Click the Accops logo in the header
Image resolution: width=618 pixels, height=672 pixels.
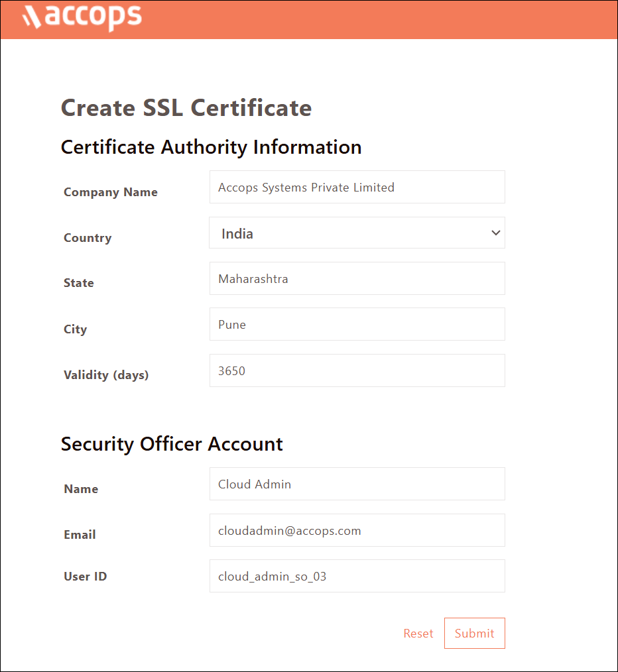tap(82, 17)
